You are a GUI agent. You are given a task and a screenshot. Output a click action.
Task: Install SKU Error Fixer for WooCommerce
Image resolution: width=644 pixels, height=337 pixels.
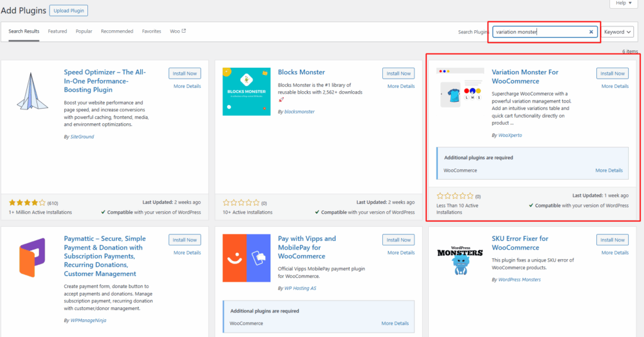click(613, 240)
